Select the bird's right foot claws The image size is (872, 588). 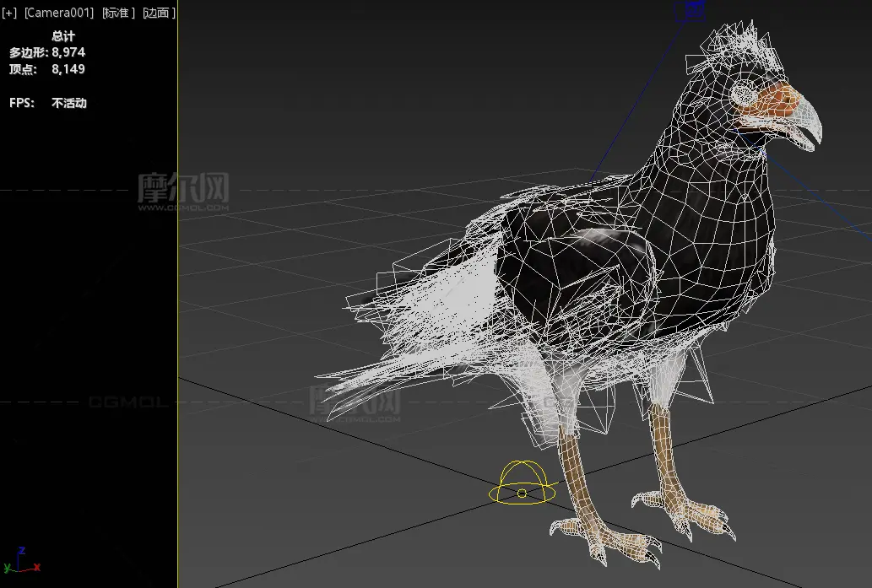[684, 510]
